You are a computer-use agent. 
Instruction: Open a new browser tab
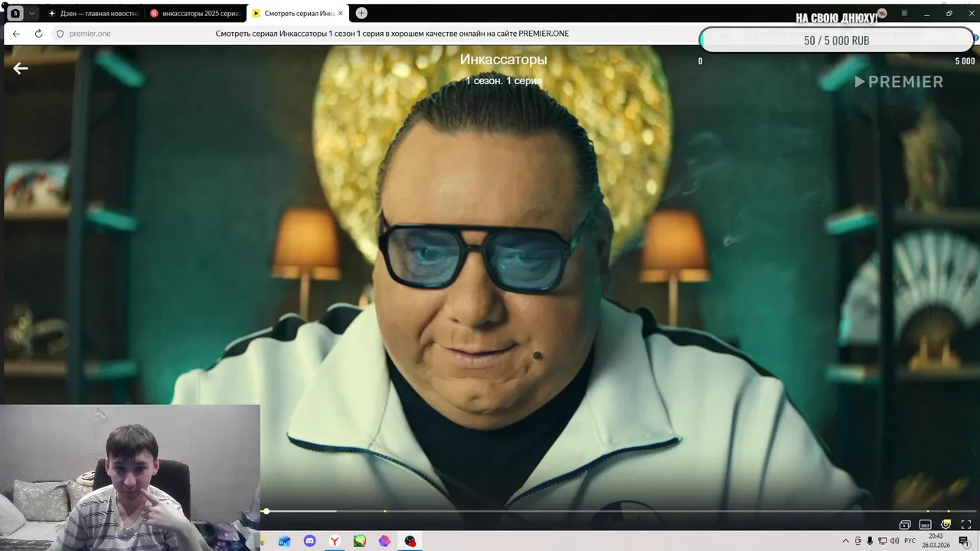pos(361,13)
